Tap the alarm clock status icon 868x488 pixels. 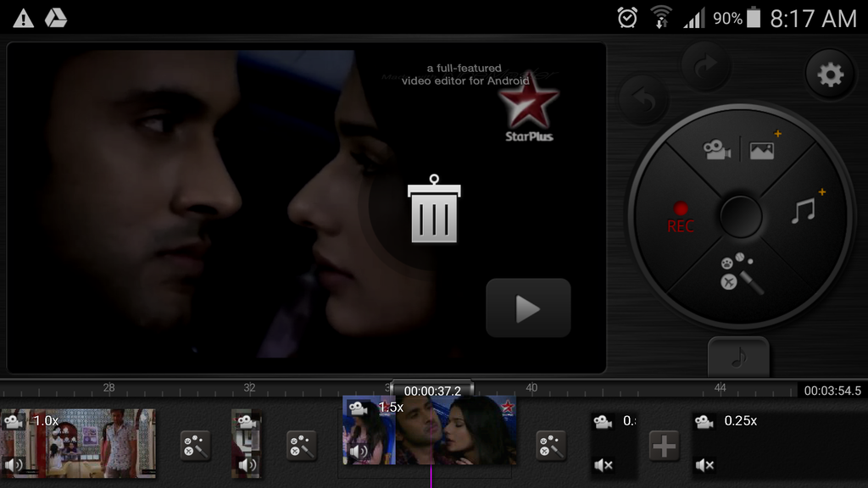(x=627, y=19)
